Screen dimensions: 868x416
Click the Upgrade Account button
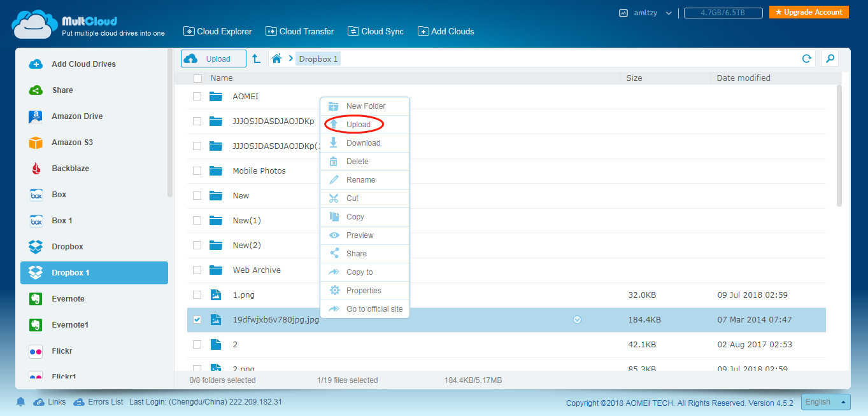pos(808,12)
